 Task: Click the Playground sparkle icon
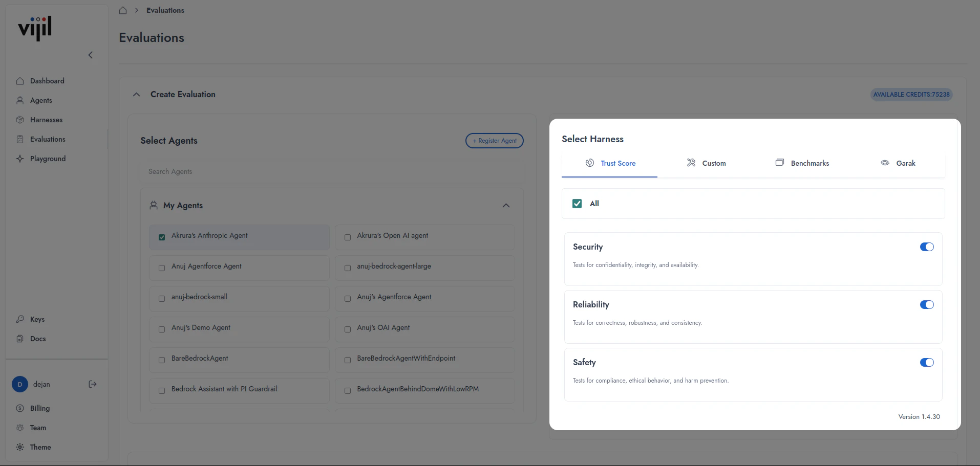click(20, 159)
